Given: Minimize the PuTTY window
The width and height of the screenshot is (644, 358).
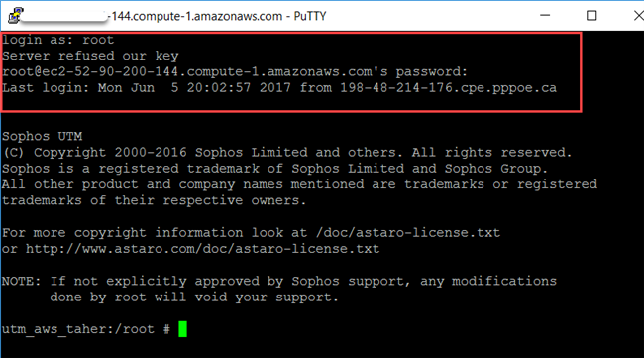Looking at the screenshot, I should click(x=545, y=16).
